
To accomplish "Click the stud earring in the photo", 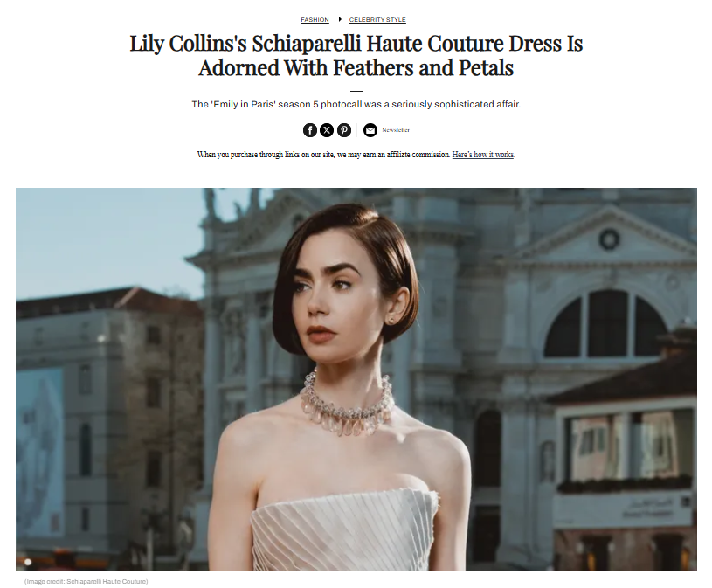I will pos(392,321).
